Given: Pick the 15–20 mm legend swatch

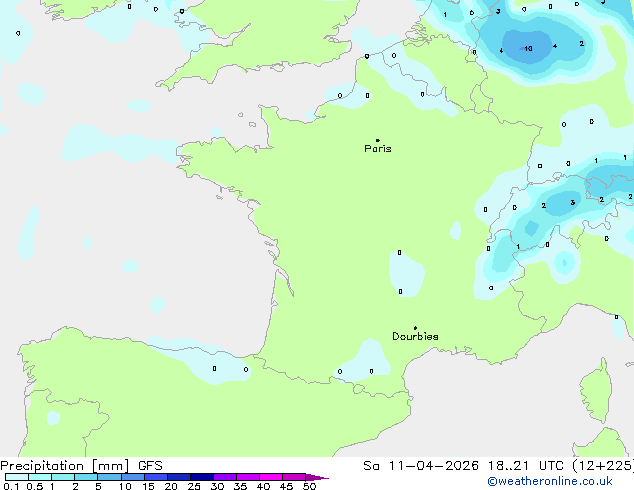Looking at the screenshot, I should tap(155, 477).
